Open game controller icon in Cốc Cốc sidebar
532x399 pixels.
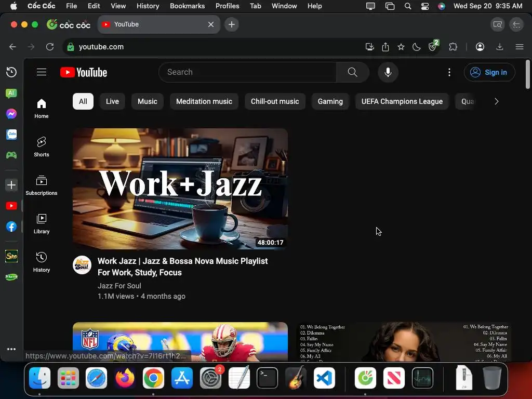pos(11,155)
